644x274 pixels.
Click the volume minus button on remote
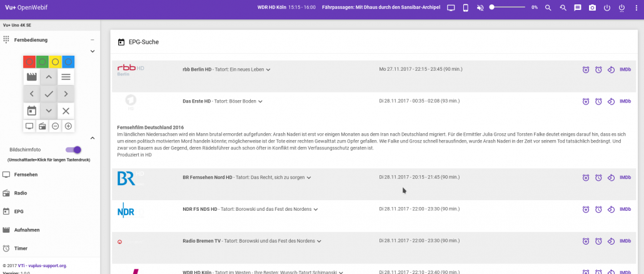point(55,126)
